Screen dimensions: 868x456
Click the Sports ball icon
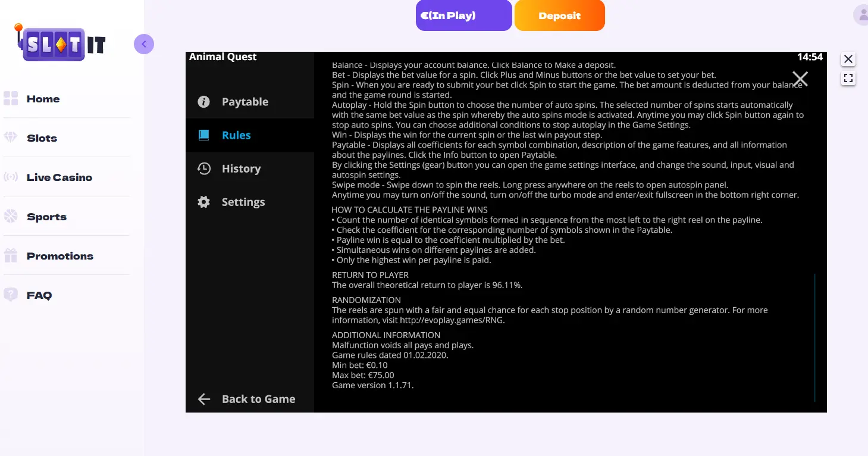(x=11, y=216)
